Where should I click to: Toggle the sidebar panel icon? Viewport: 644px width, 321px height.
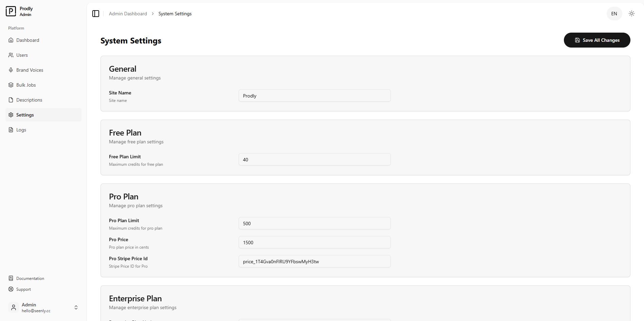(x=96, y=14)
